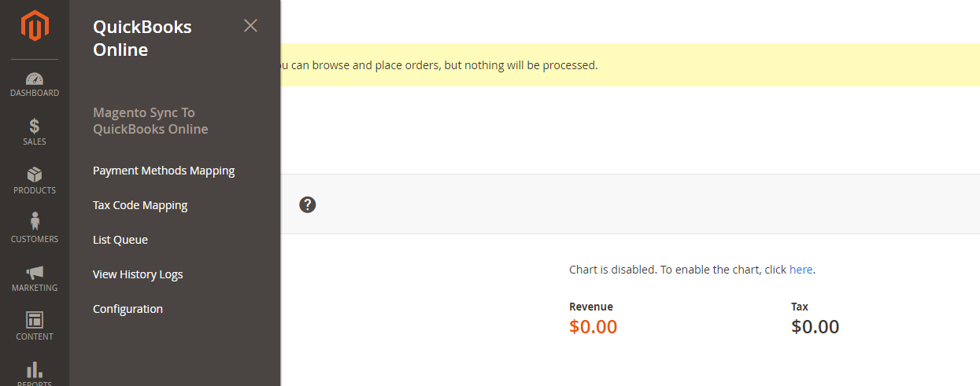Click the Revenue $0.00 amount
This screenshot has height=386, width=980.
click(x=593, y=327)
